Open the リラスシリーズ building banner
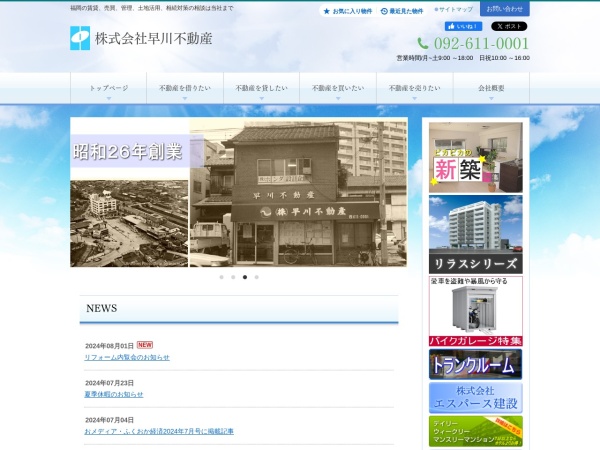Viewport: 600px width, 450px height. click(x=476, y=234)
